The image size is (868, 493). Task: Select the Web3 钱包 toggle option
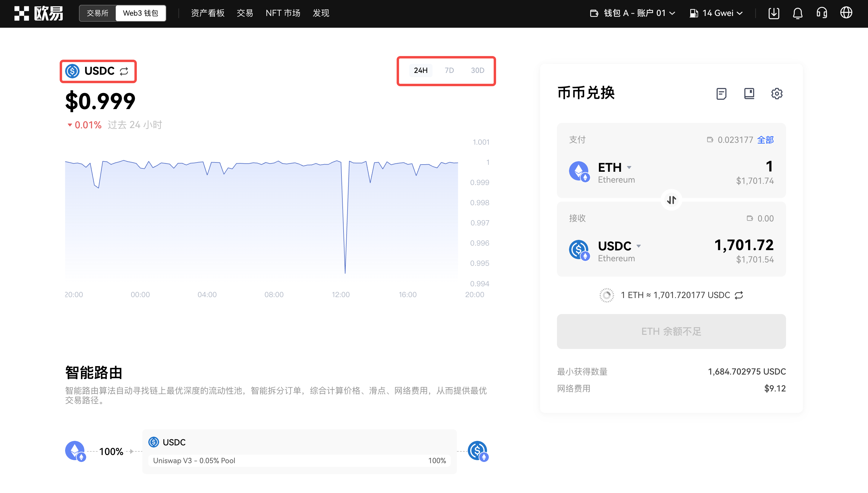140,13
